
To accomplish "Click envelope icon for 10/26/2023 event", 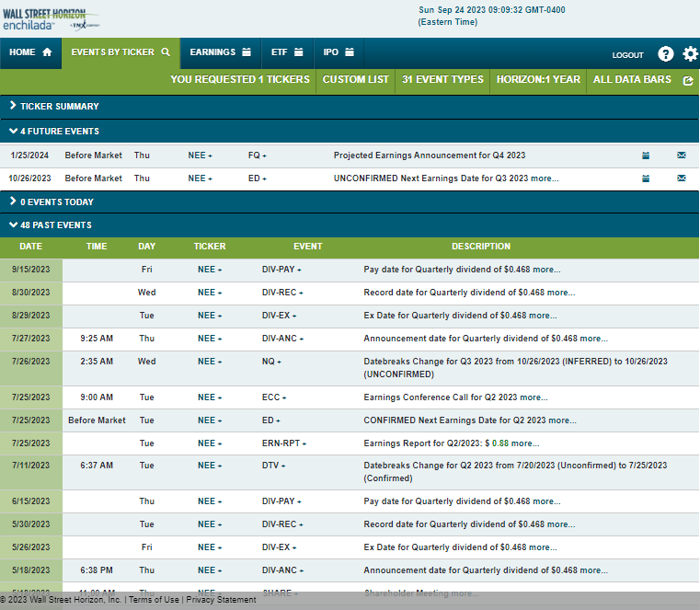I will (x=682, y=178).
